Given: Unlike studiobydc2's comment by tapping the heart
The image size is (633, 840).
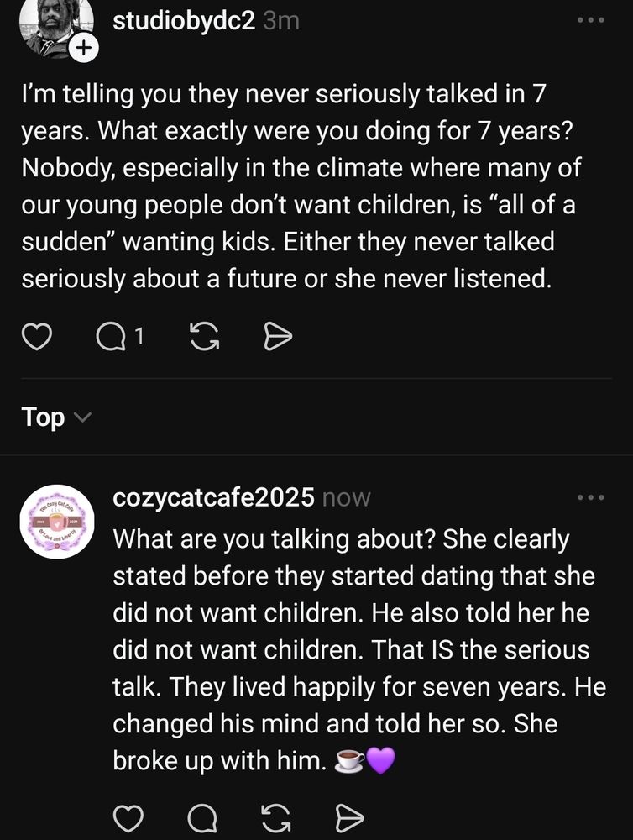Looking at the screenshot, I should click(x=36, y=336).
